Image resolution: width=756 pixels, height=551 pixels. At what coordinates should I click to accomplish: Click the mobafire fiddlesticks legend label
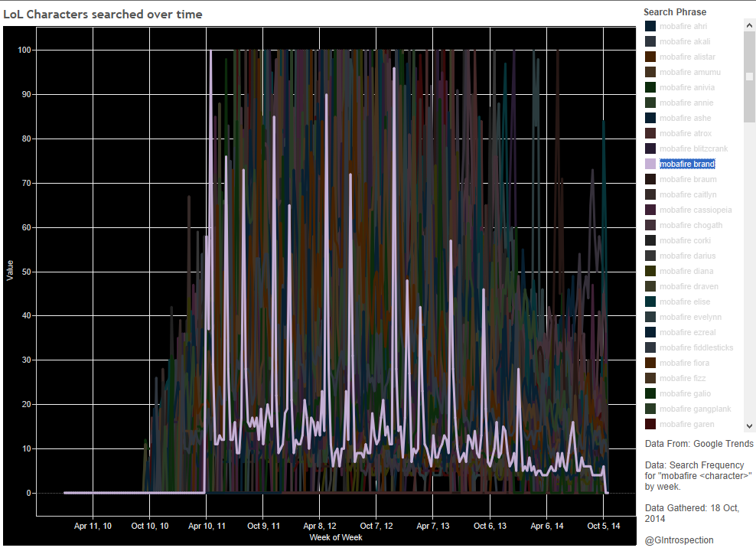[696, 347]
